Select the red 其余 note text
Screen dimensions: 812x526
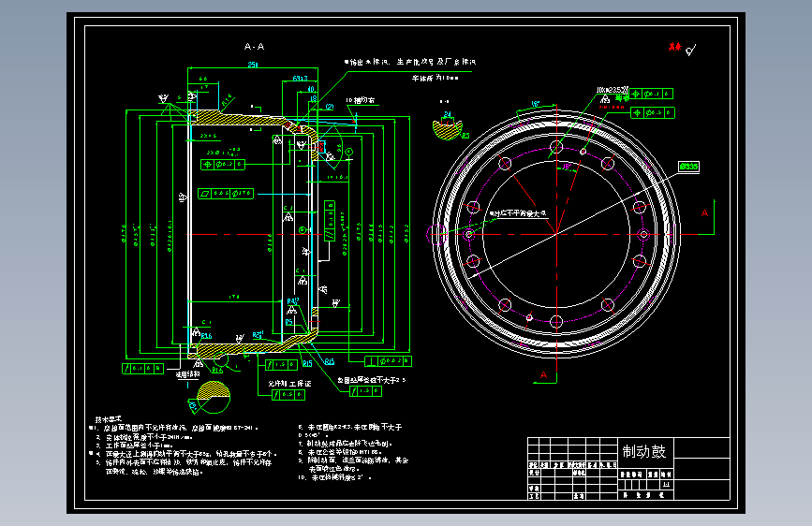(x=674, y=47)
